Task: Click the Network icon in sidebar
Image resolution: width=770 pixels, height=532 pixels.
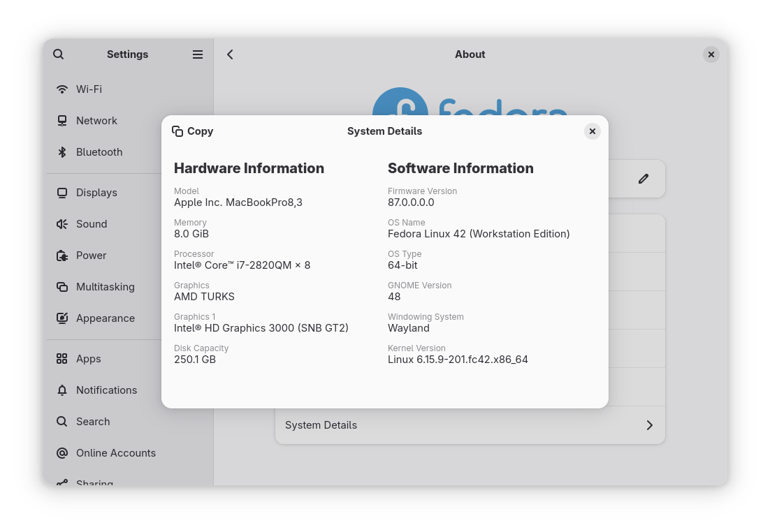Action: (x=62, y=121)
